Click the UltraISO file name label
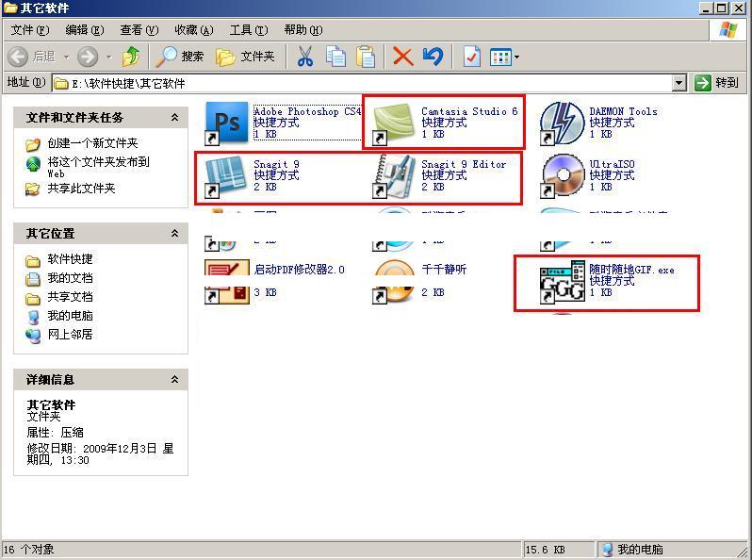752x560 pixels. (x=612, y=164)
